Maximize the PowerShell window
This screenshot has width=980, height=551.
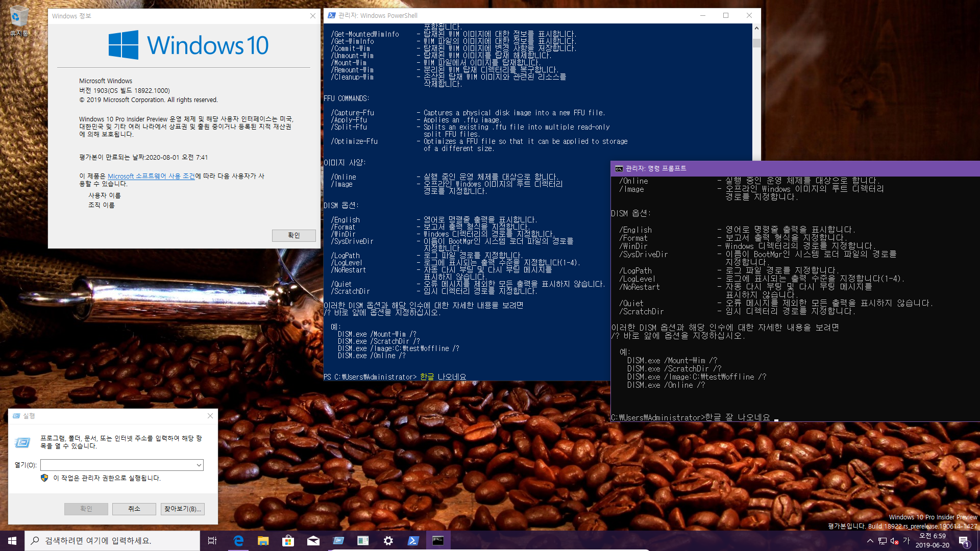(x=726, y=16)
